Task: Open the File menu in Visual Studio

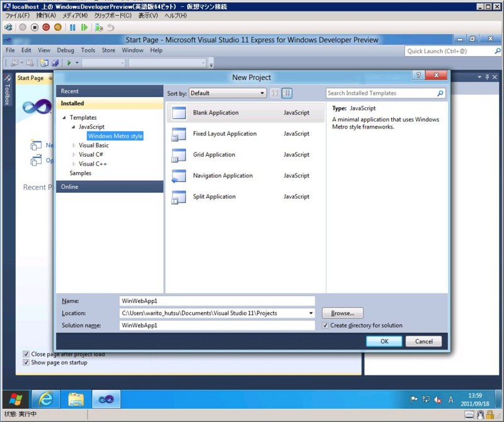Action: click(x=10, y=50)
